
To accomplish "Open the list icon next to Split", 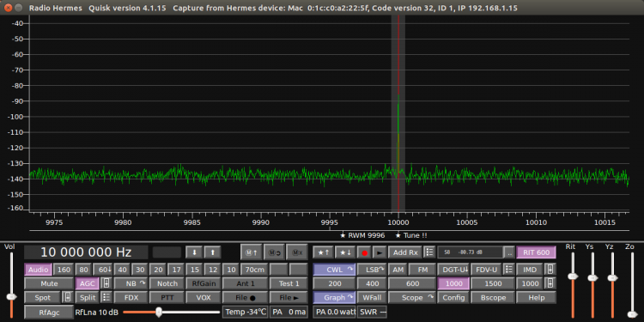I will tap(106, 298).
